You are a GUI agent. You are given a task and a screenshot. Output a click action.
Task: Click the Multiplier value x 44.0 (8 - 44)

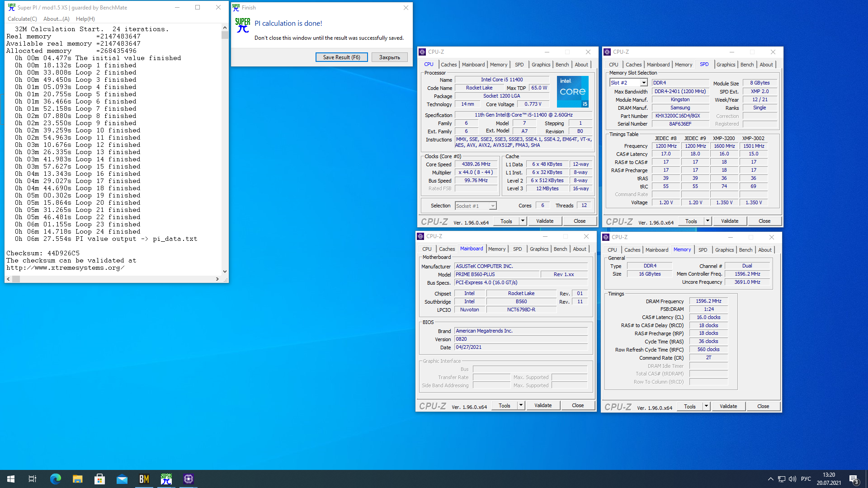[476, 172]
